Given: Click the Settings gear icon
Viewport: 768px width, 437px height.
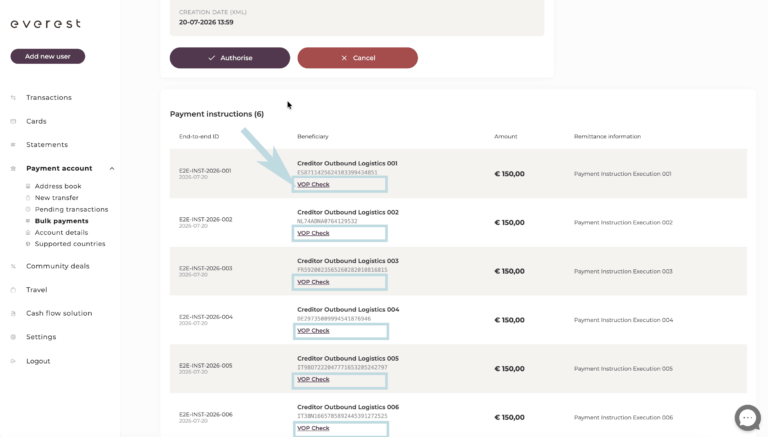Looking at the screenshot, I should [x=13, y=337].
